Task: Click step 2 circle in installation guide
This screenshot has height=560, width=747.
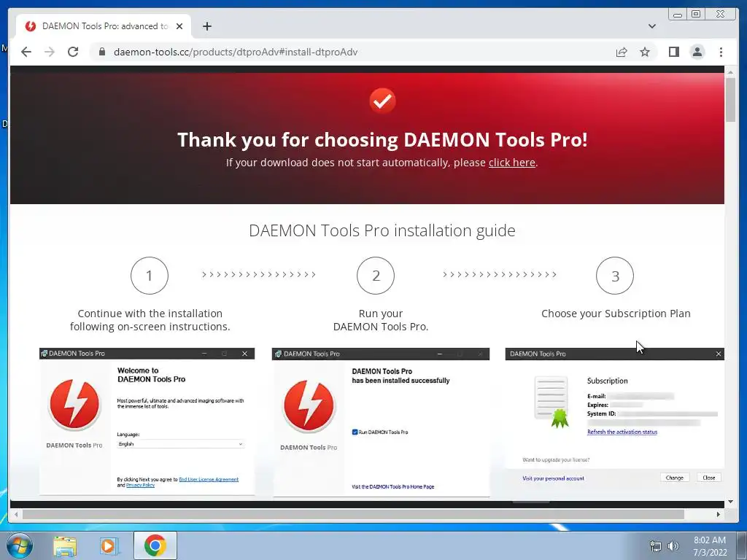Action: pyautogui.click(x=376, y=275)
